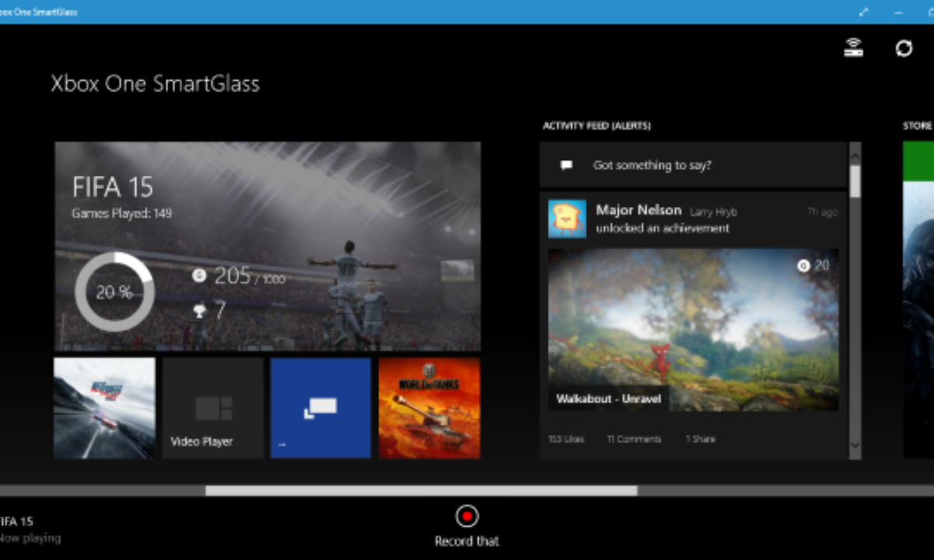The height and width of the screenshot is (560, 934).
Task: Select the STORE section heading
Action: pyautogui.click(x=918, y=125)
